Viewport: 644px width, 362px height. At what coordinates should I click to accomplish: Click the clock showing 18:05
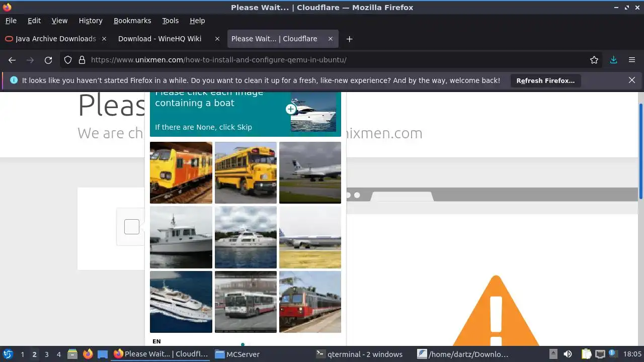click(632, 354)
